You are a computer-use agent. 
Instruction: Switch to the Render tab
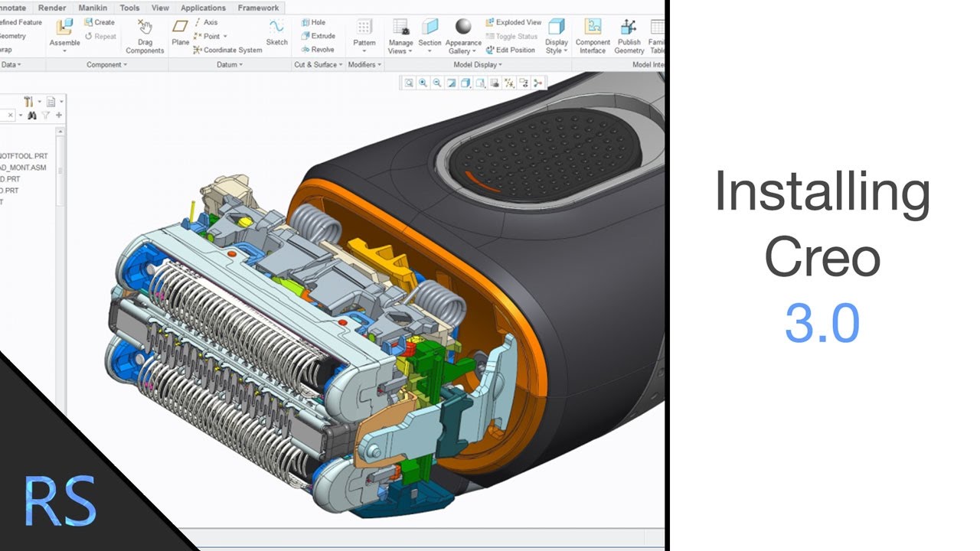pyautogui.click(x=52, y=8)
